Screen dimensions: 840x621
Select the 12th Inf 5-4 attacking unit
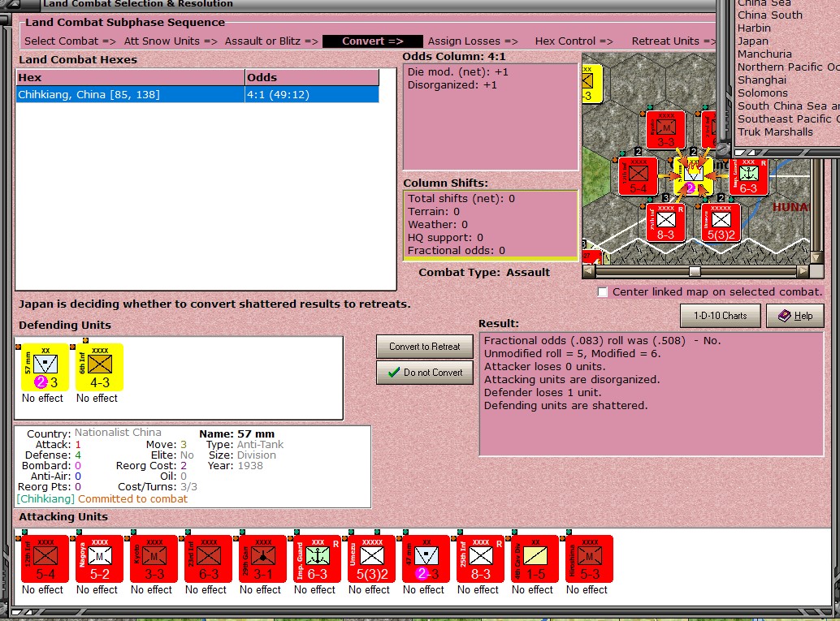pos(45,558)
